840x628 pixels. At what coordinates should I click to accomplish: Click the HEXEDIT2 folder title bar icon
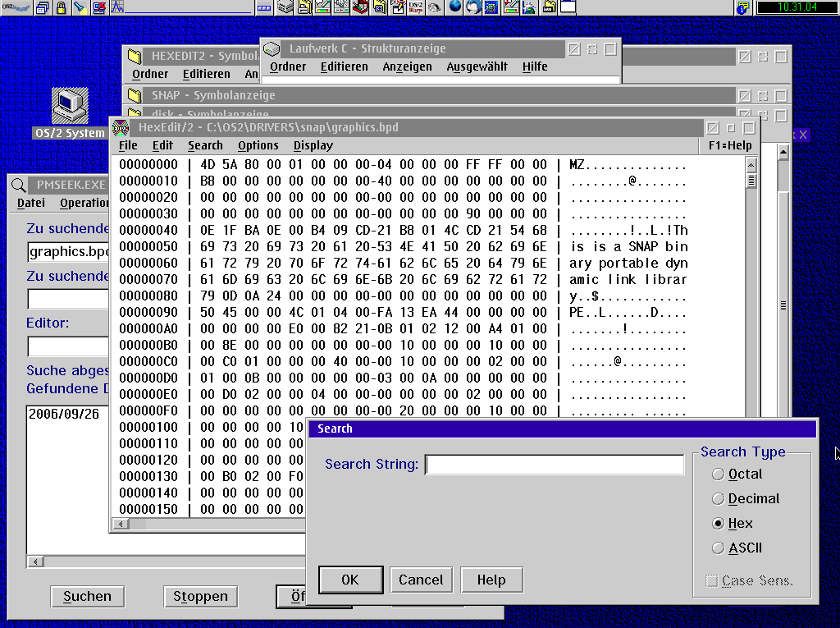[135, 56]
